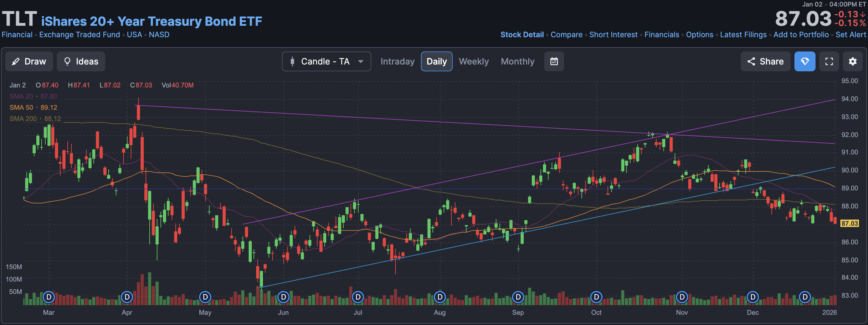Viewport: 868px width, 325px height.
Task: Open the Ideas panel
Action: tap(81, 61)
